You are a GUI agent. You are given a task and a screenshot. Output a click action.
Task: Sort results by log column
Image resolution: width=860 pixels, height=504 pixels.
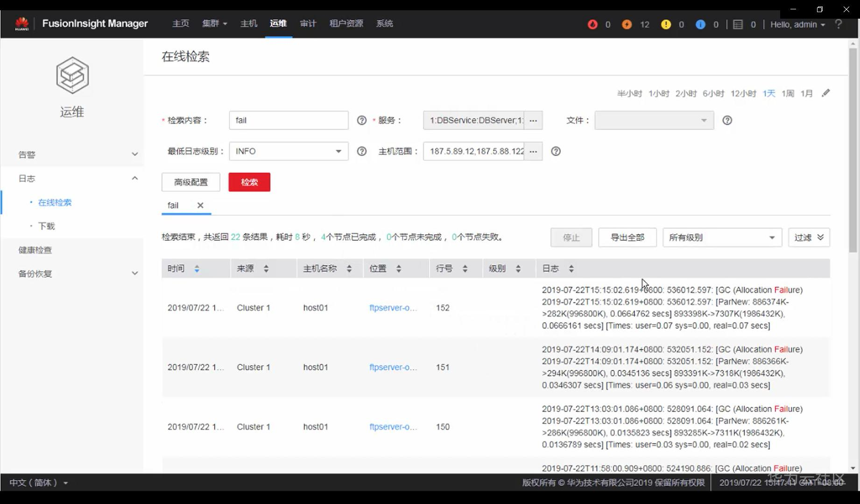[571, 269]
